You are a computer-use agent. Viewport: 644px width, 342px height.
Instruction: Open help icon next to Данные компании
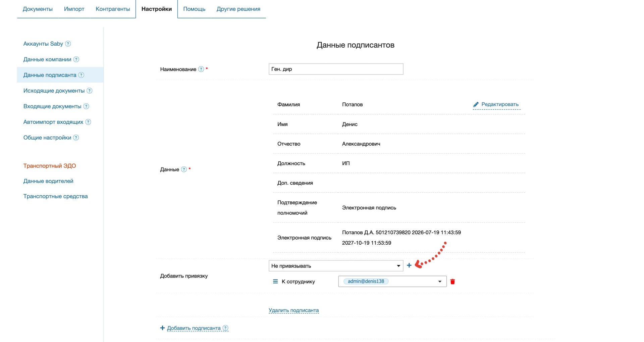click(76, 59)
